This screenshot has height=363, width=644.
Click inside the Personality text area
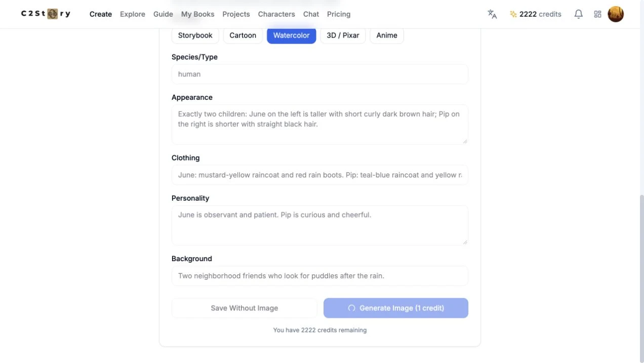click(320, 226)
